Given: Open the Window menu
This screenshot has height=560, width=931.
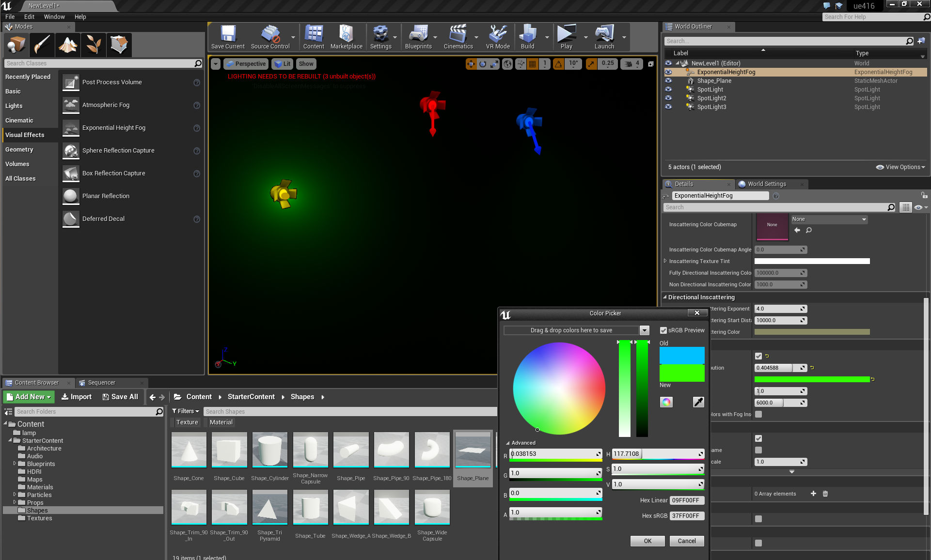Looking at the screenshot, I should point(54,17).
